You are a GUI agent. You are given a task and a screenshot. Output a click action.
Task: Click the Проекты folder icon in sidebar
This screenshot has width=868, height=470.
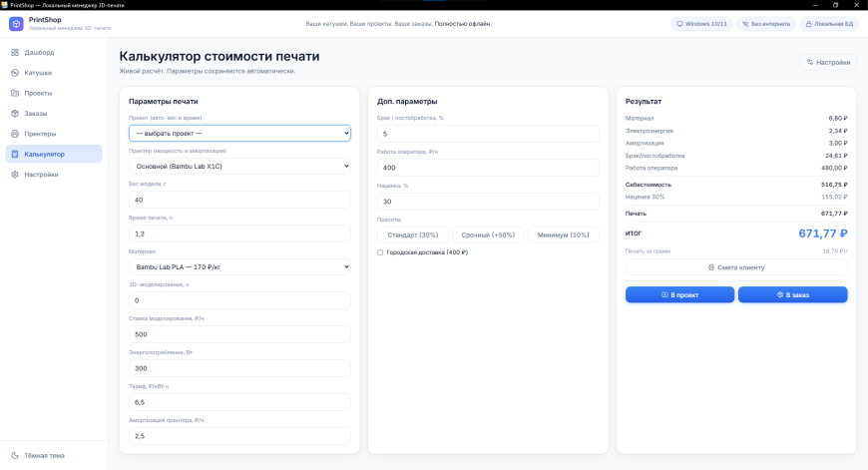pyautogui.click(x=15, y=93)
